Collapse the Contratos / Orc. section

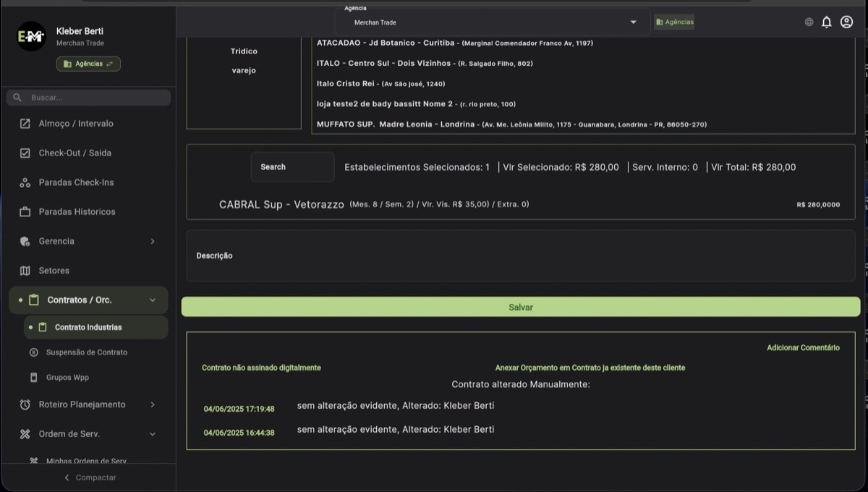point(152,300)
